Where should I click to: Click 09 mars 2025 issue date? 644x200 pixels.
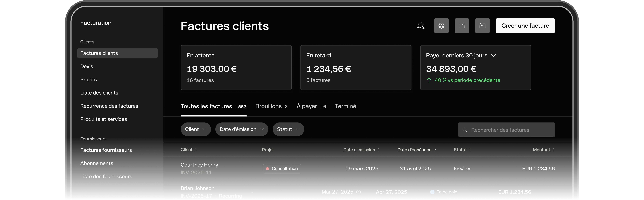[362, 168]
